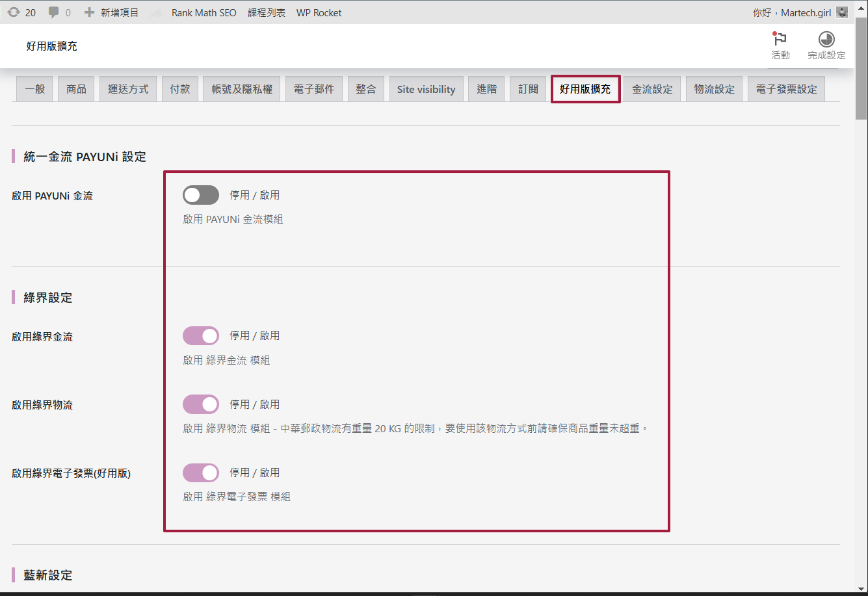Open the 金流設定 tab
Screen dimensions: 868x596
[x=652, y=89]
